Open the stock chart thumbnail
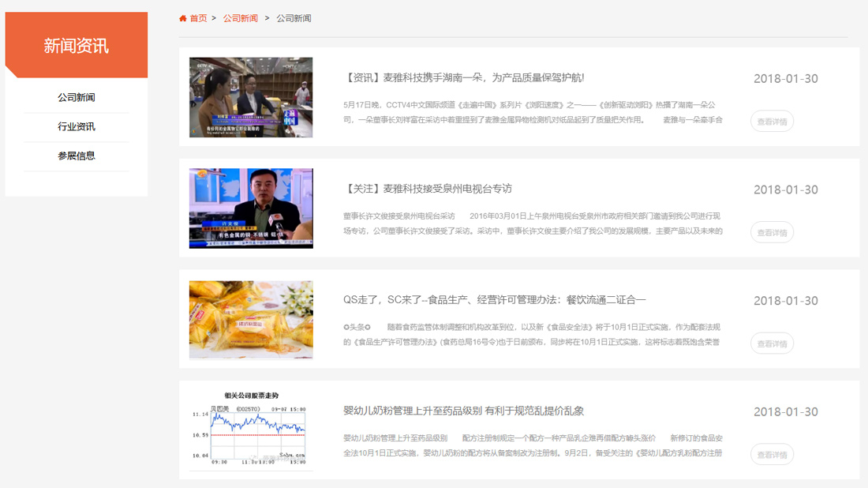Image resolution: width=868 pixels, height=488 pixels. (x=251, y=430)
